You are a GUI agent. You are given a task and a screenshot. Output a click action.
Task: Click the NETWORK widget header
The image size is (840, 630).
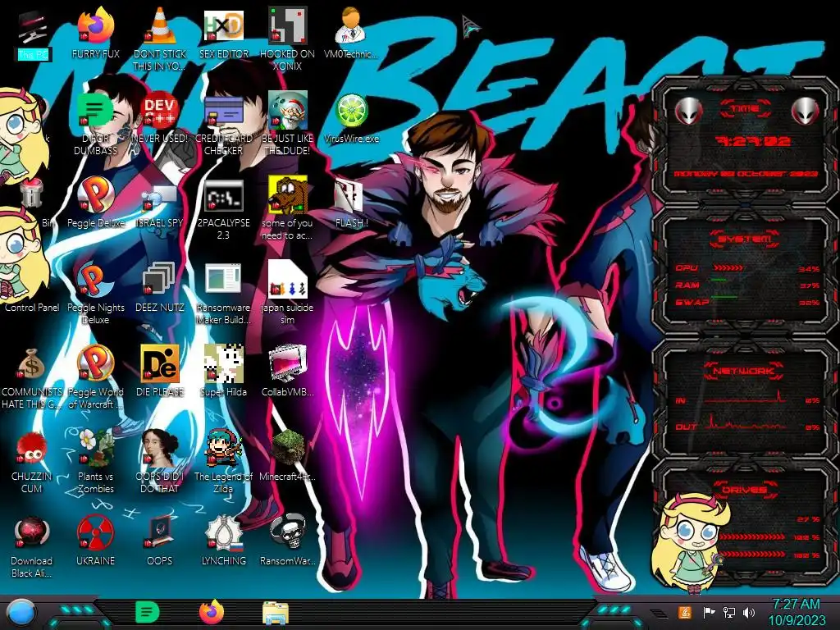point(745,371)
